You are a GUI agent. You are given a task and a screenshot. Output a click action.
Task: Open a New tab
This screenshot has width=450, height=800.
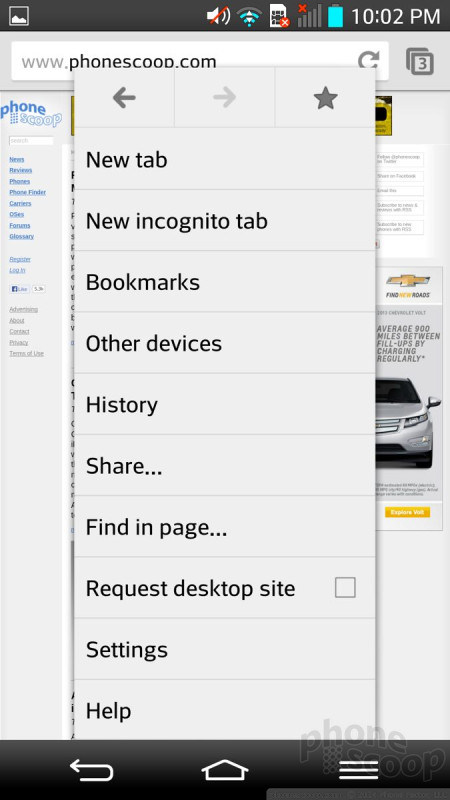click(x=225, y=159)
